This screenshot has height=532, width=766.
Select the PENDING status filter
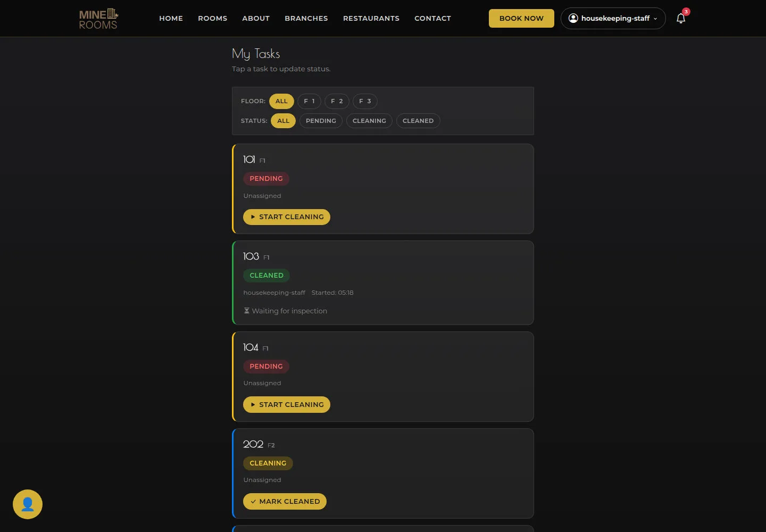click(x=321, y=121)
